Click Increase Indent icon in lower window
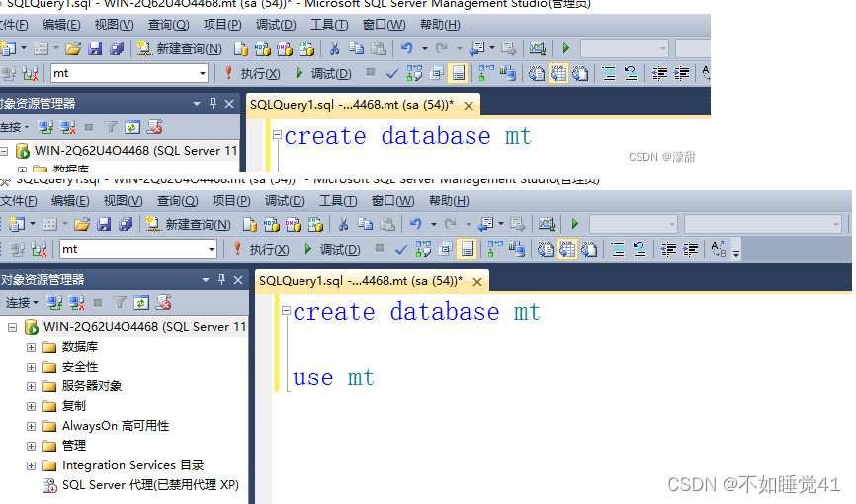This screenshot has width=856, height=504. (690, 250)
